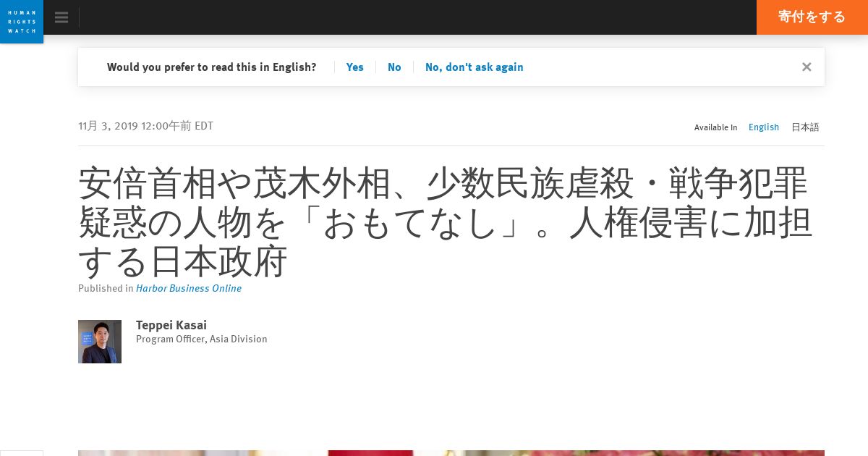
Task: Click the article hero image
Action: click(451, 453)
